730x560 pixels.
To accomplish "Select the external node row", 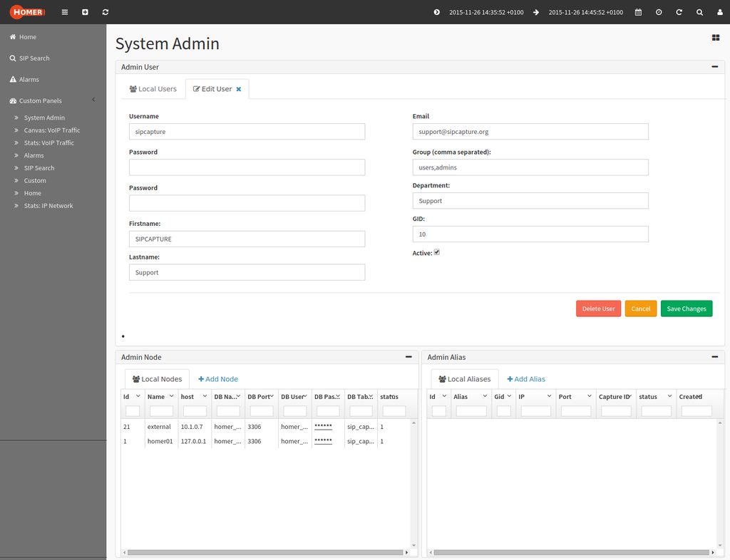I will coord(266,427).
